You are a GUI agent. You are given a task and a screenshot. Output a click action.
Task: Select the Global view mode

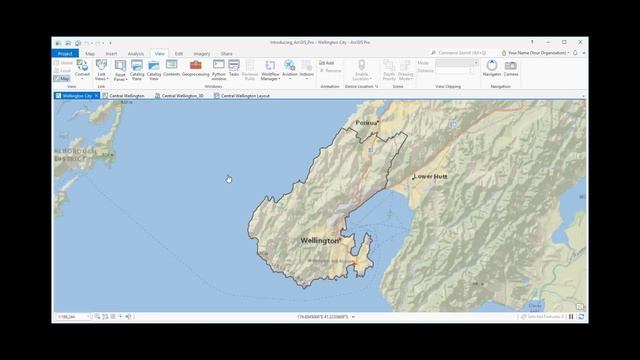(x=64, y=63)
